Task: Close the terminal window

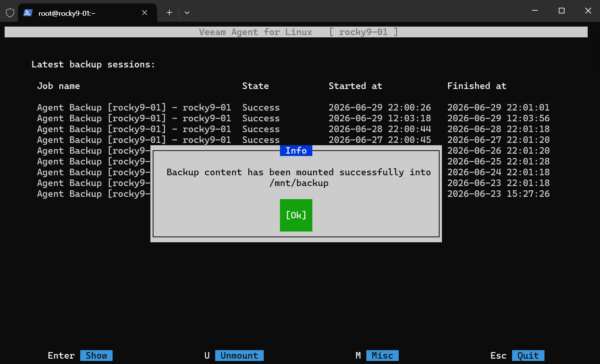Action: pyautogui.click(x=588, y=11)
